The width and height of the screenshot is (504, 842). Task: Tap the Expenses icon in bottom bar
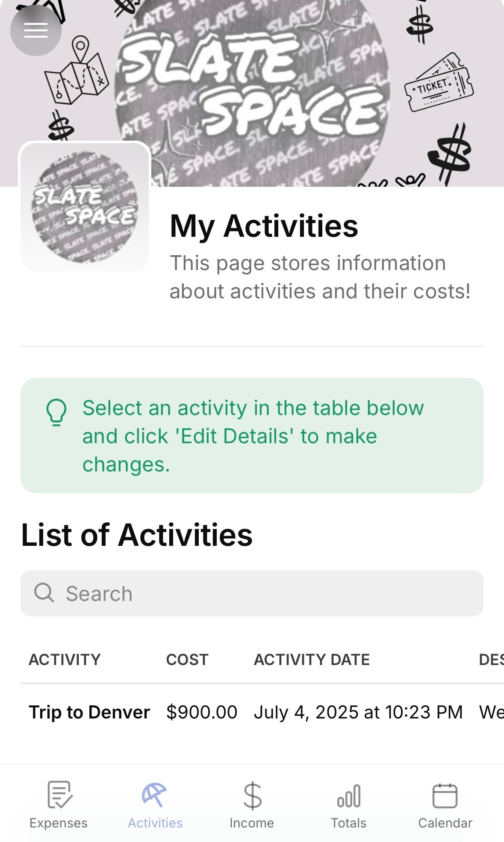click(x=59, y=795)
